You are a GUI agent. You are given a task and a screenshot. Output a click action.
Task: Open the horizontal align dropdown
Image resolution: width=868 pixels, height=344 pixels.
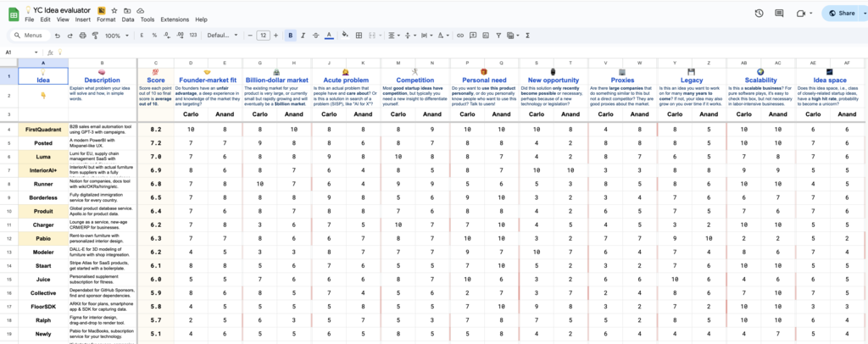[393, 36]
